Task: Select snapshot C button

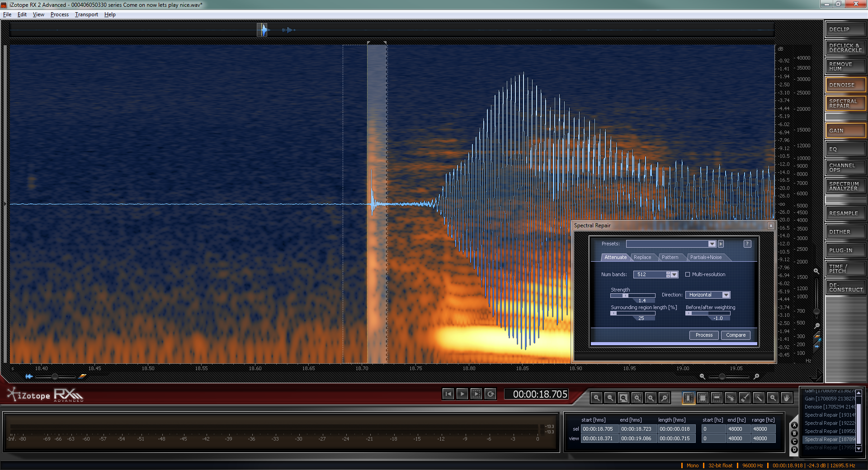Action: 794,442
